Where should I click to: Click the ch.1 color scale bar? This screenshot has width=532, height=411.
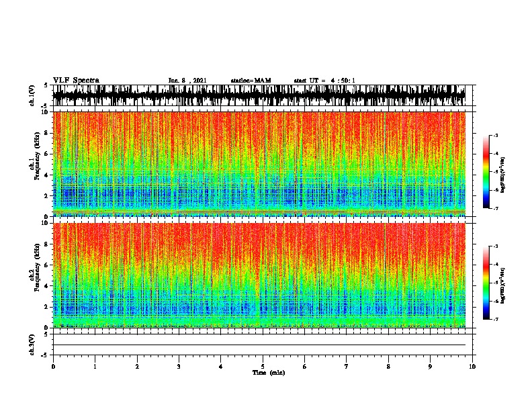486,172
